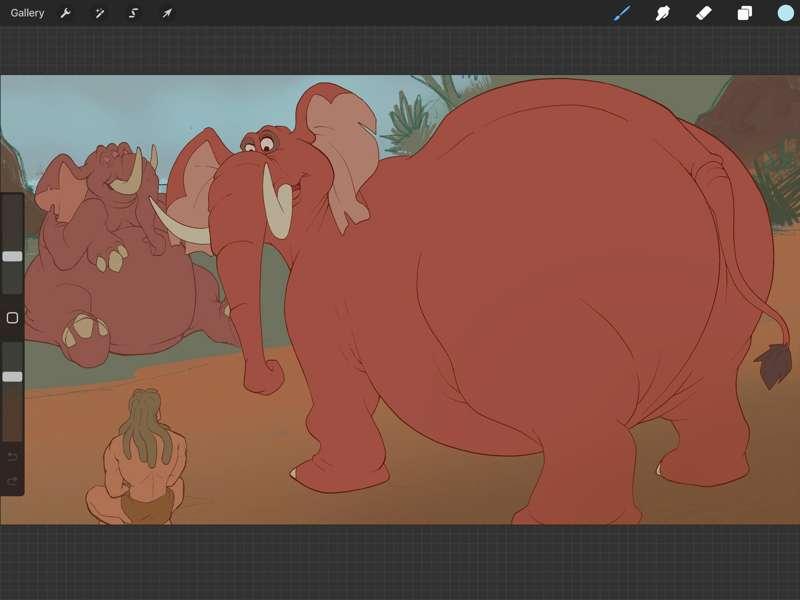Redo with the sidebar redo arrow
Viewport: 800px width, 600px height.
point(12,481)
